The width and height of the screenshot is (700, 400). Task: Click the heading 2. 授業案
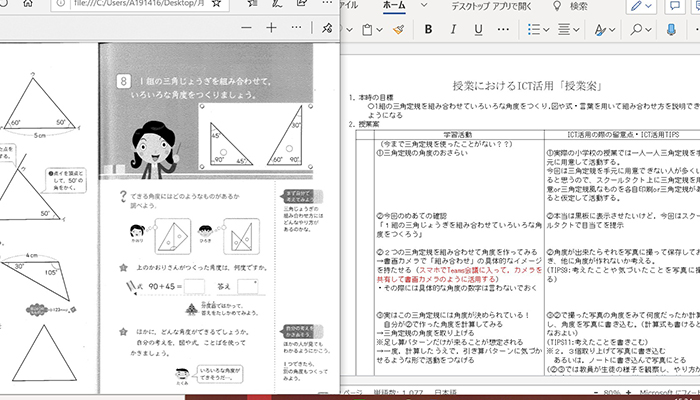(x=364, y=125)
